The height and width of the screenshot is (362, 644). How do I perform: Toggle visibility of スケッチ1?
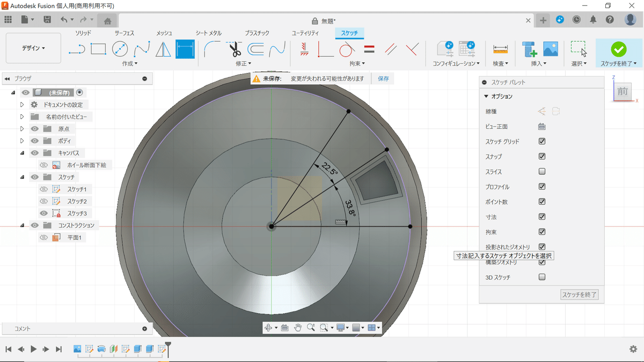pos(43,189)
